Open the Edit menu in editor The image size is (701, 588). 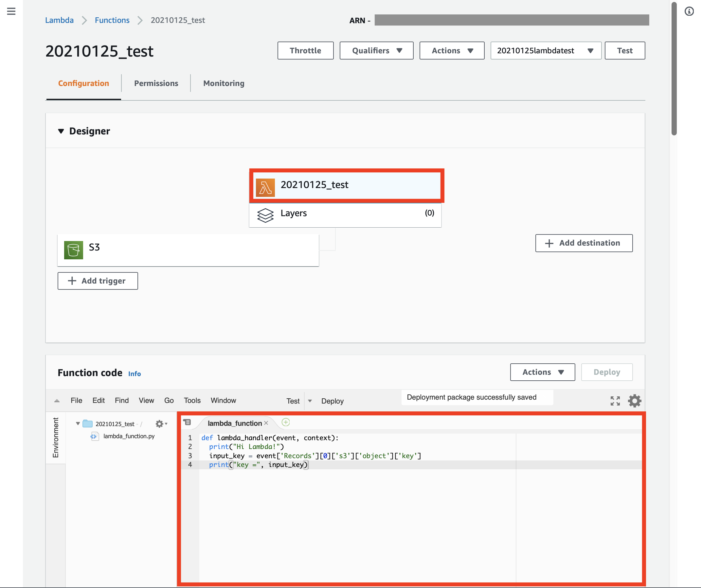tap(99, 401)
